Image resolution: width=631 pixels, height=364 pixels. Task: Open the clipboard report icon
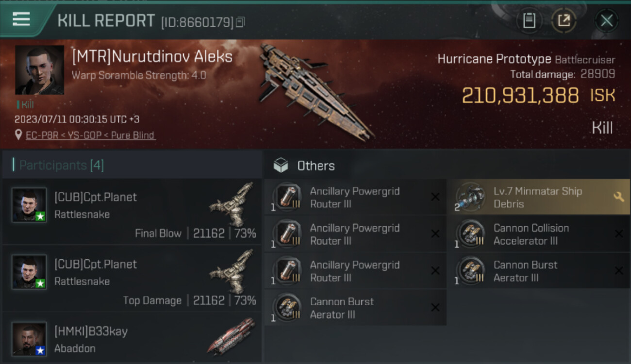(529, 20)
